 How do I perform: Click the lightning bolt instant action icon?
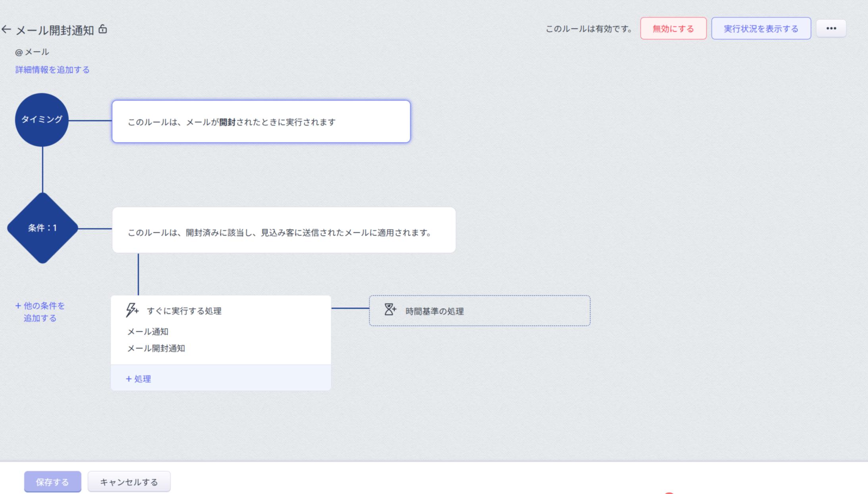132,310
